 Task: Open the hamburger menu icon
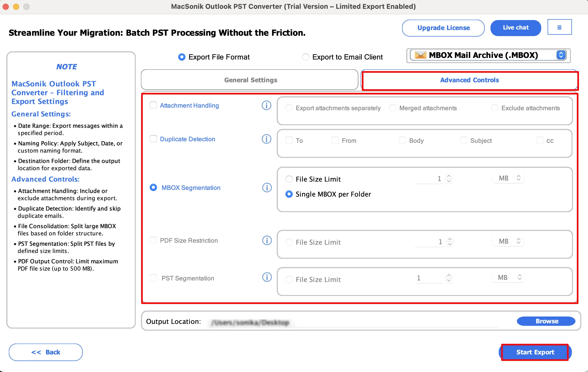point(560,27)
